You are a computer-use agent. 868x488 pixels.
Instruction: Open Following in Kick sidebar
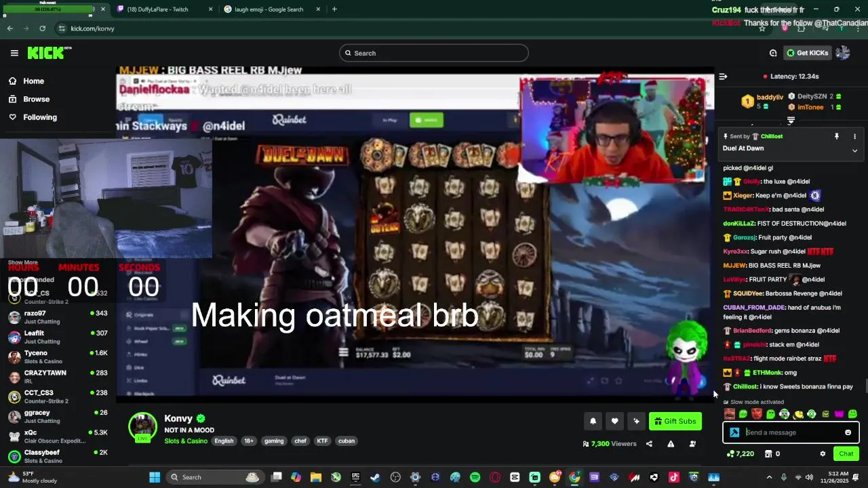click(39, 117)
